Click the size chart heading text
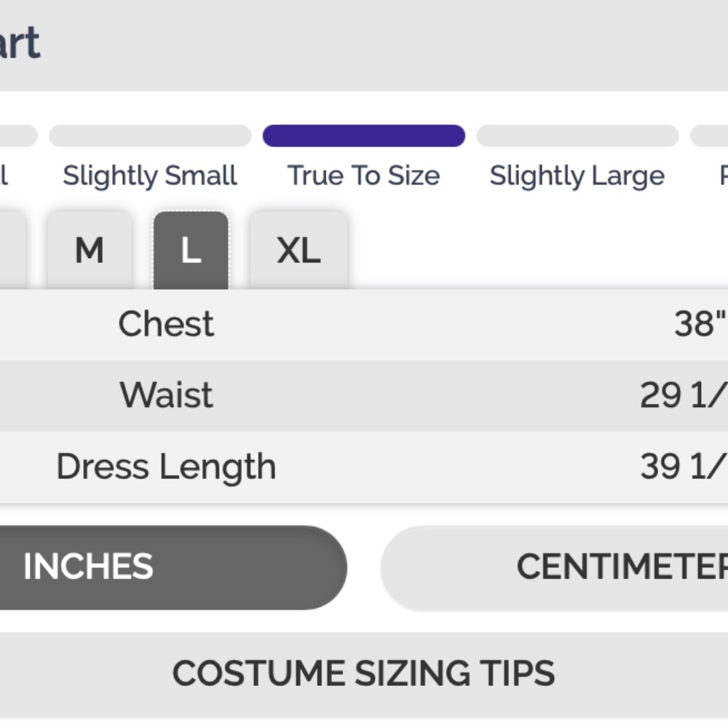 20,43
